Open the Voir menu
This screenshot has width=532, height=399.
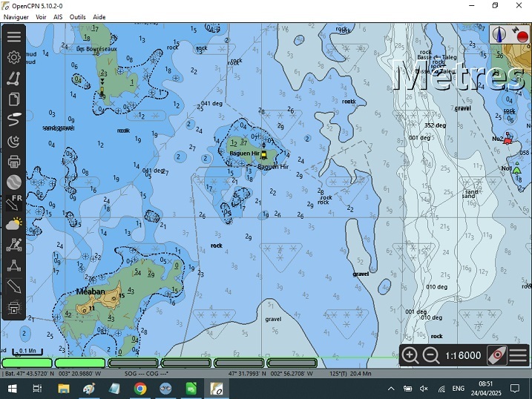[41, 17]
